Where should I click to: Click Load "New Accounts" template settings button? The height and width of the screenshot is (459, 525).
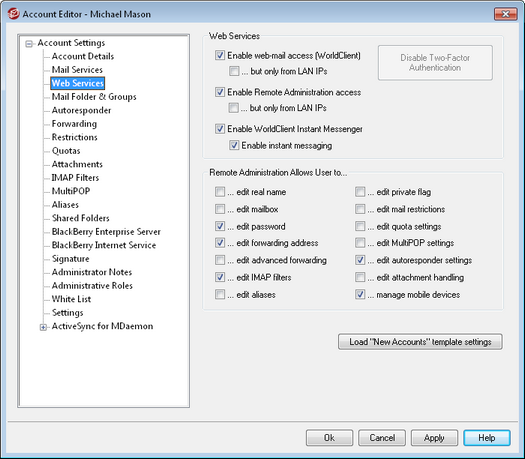coord(420,342)
